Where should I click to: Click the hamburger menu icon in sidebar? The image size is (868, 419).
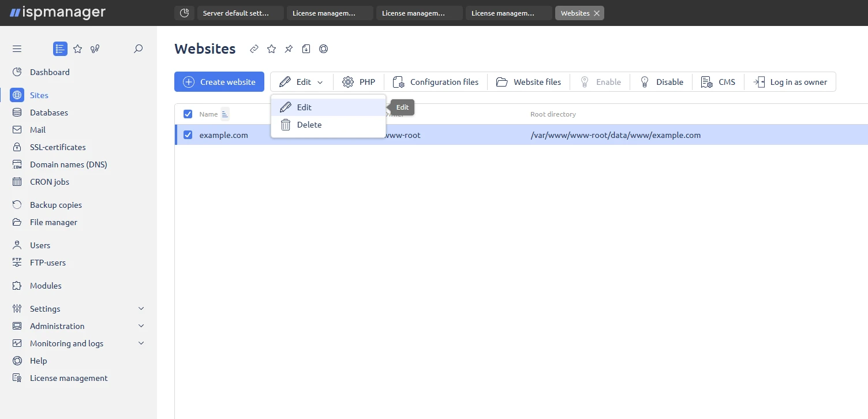(x=17, y=49)
